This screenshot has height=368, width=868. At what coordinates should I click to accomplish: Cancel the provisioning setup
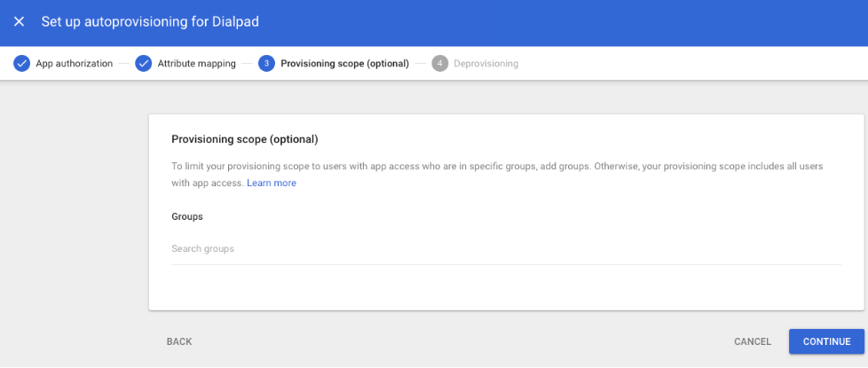(x=753, y=341)
